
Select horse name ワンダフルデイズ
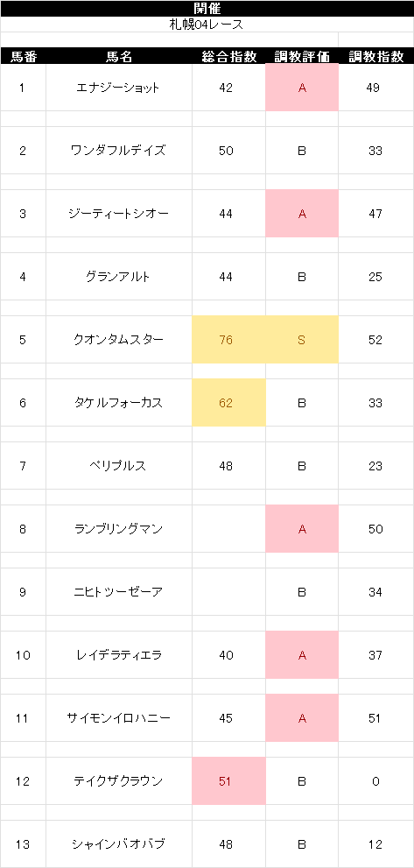coord(118,151)
